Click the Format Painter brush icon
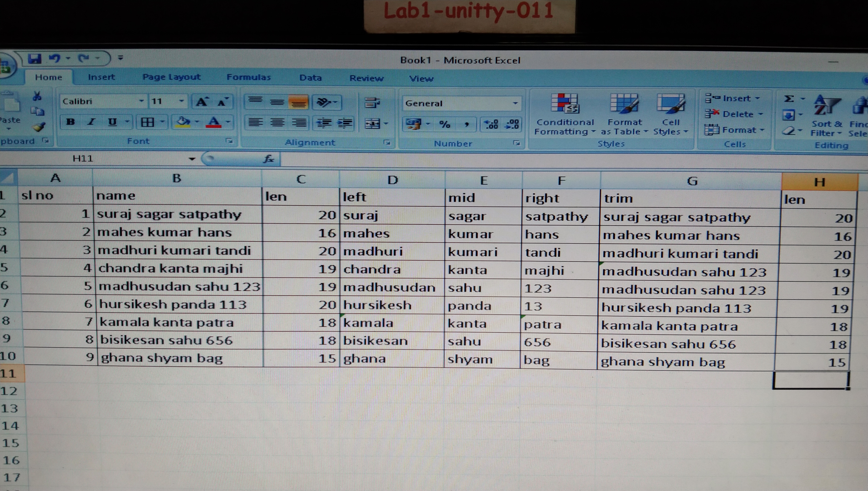Screen dimensions: 868x491 38,127
